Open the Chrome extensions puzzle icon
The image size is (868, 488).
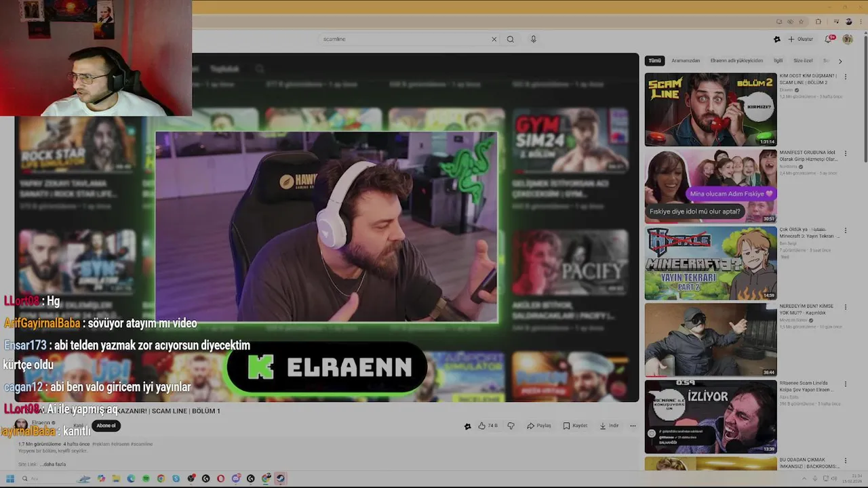818,22
